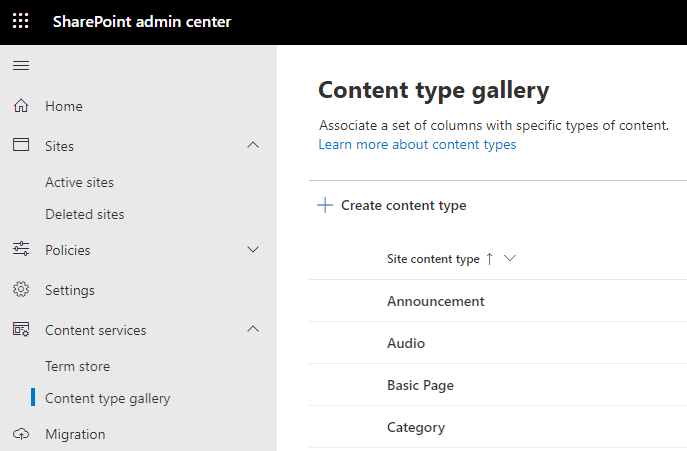Open Deleted sites page
This screenshot has width=687, height=451.
pyautogui.click(x=84, y=214)
